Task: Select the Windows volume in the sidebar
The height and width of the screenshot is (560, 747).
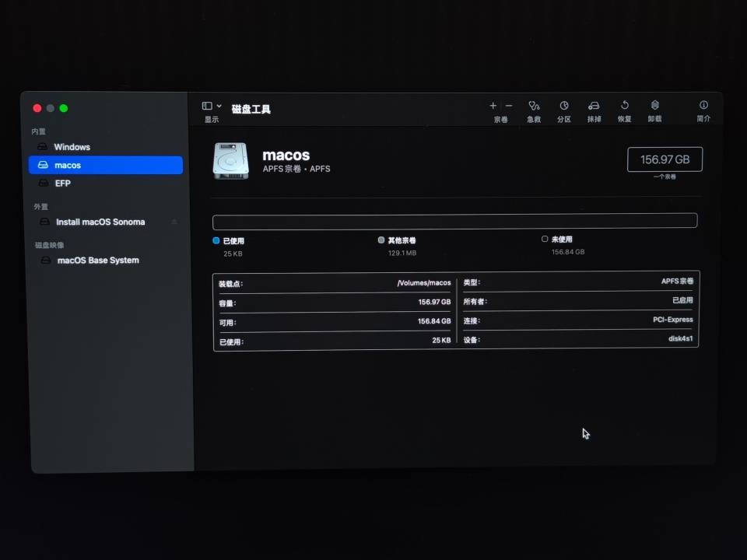Action: (x=72, y=146)
